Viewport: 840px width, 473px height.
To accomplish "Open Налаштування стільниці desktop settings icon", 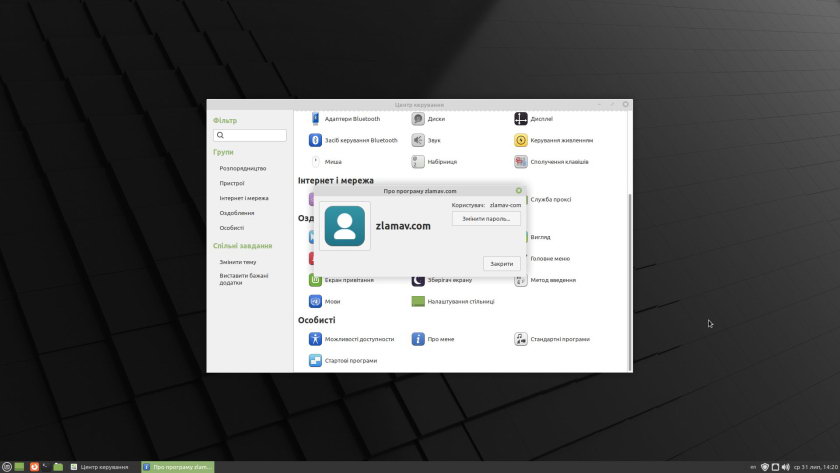I will coord(418,302).
